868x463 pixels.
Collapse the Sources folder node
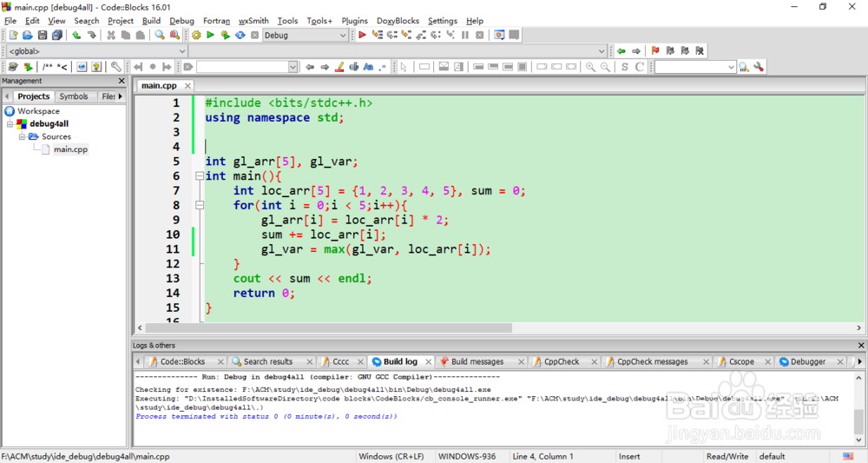point(23,136)
